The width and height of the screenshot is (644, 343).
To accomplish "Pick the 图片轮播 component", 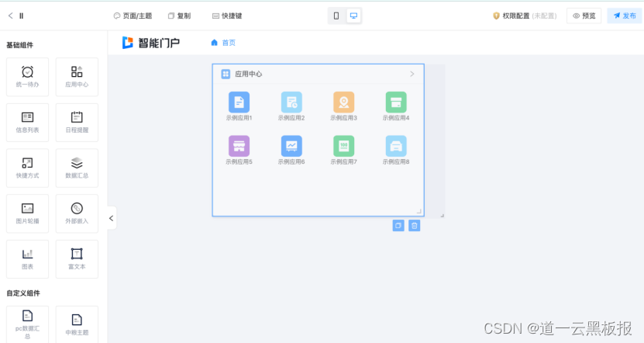I will pyautogui.click(x=28, y=214).
